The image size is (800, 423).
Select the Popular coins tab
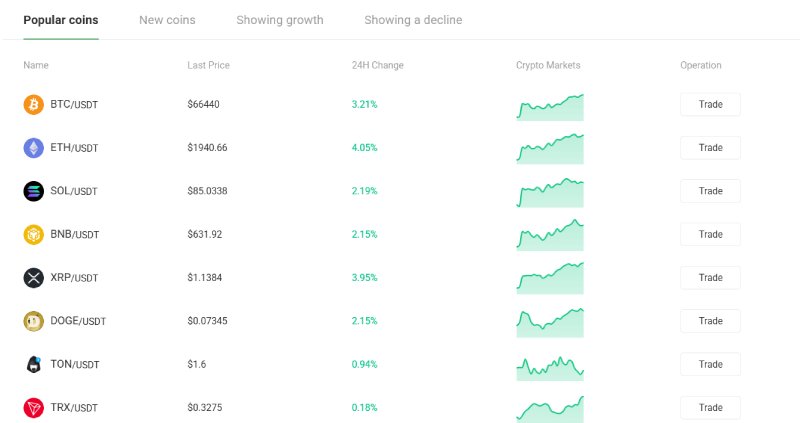tap(61, 20)
